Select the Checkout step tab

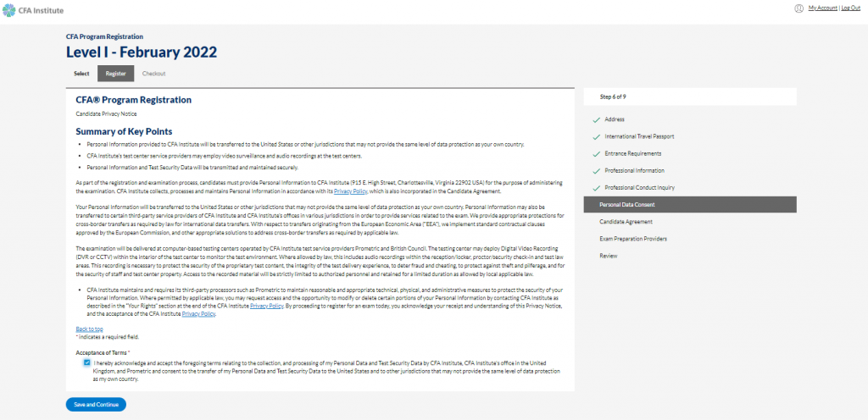154,74
